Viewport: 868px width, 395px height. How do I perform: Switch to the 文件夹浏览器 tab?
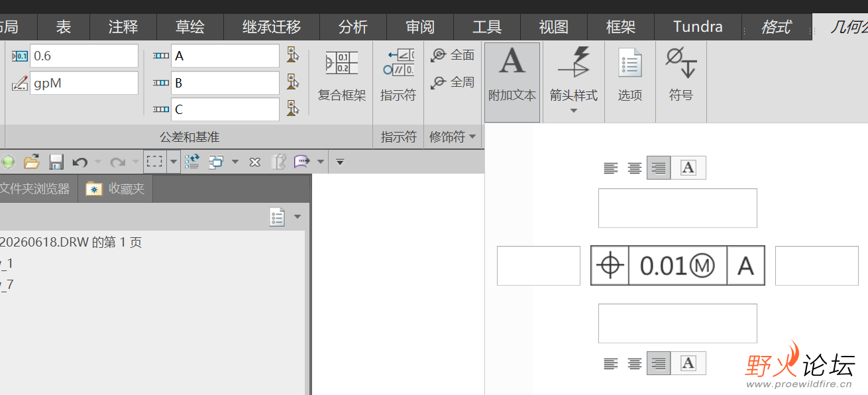(x=36, y=189)
